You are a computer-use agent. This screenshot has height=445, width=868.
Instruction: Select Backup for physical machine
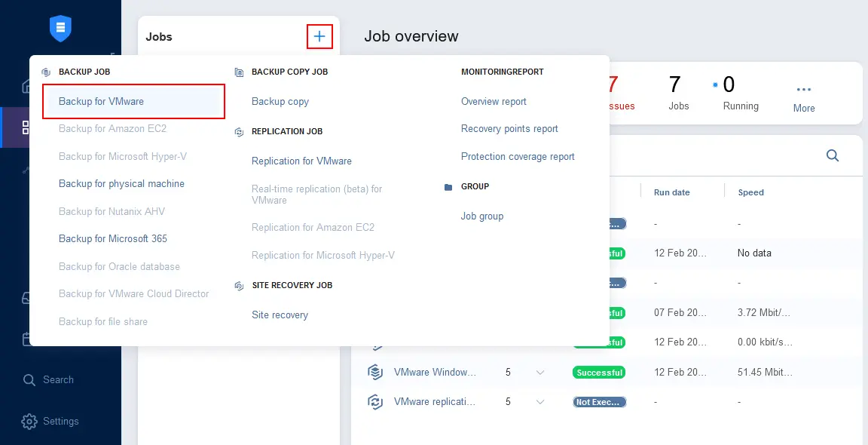pos(122,183)
